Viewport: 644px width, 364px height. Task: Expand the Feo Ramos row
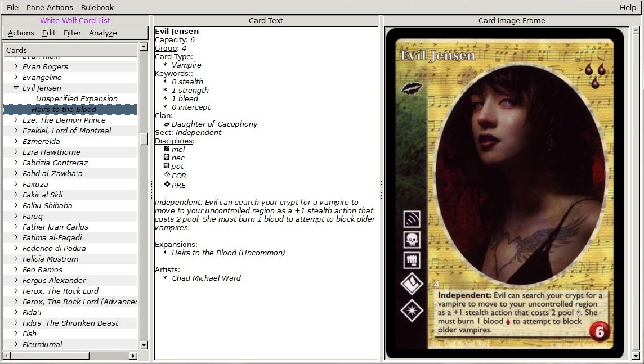coord(16,269)
